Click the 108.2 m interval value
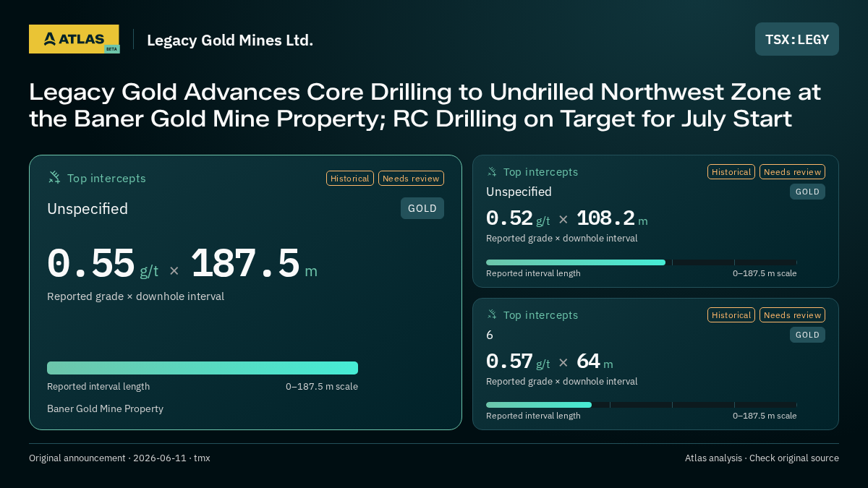 [x=612, y=218]
